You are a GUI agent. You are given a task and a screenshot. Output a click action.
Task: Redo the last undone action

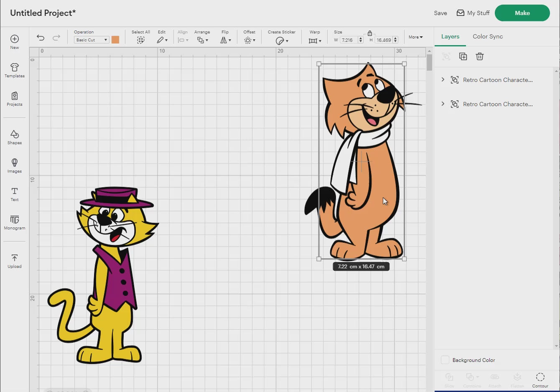(56, 38)
